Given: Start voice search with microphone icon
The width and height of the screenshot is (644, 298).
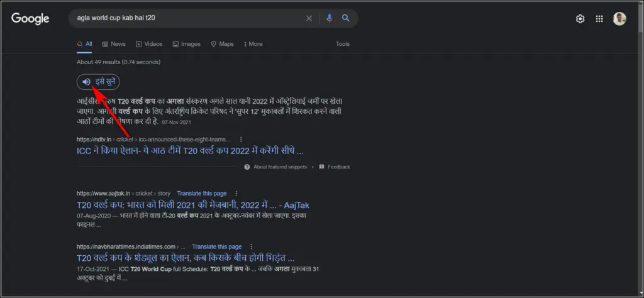Looking at the screenshot, I should tap(330, 18).
